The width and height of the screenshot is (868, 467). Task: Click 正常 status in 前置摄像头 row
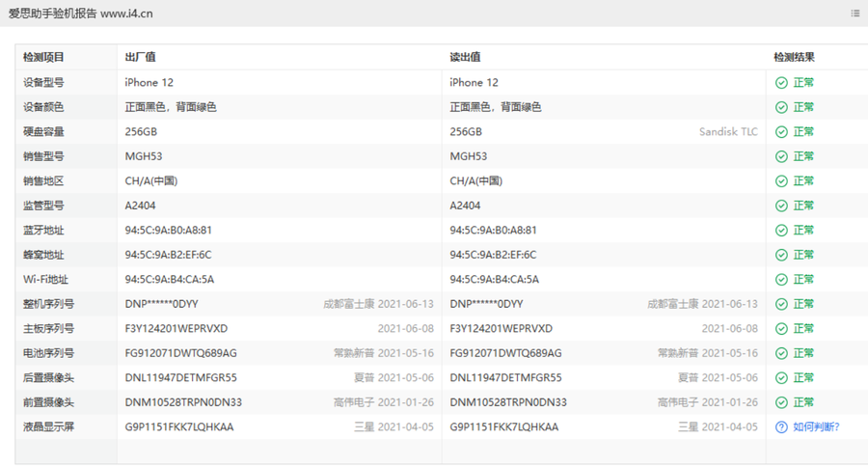coord(803,402)
